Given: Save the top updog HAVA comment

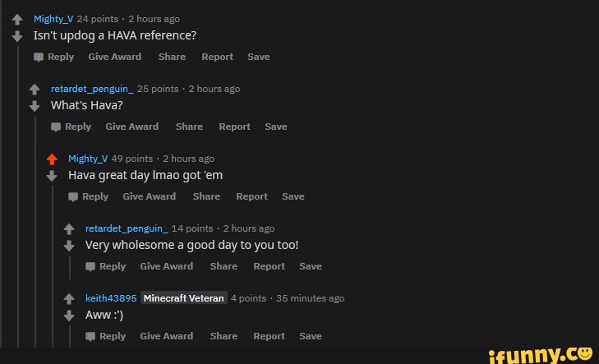Looking at the screenshot, I should point(258,57).
